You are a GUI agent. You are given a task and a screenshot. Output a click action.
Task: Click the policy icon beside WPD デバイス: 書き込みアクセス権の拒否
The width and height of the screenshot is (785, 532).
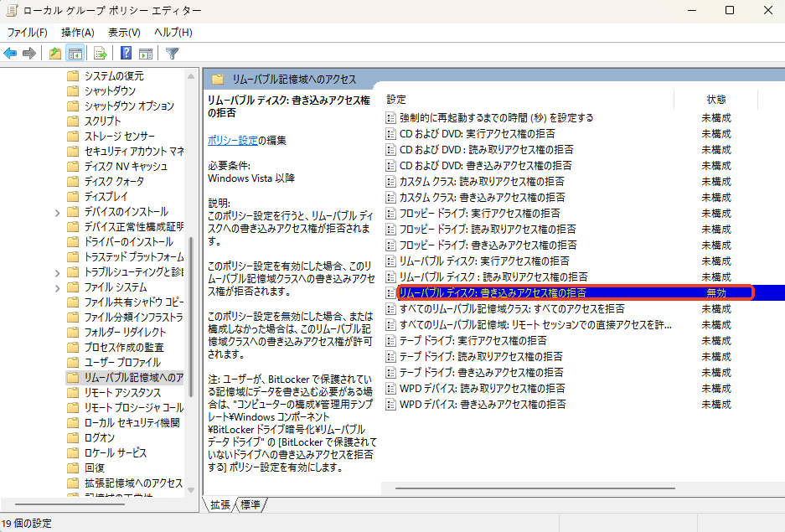coord(390,403)
